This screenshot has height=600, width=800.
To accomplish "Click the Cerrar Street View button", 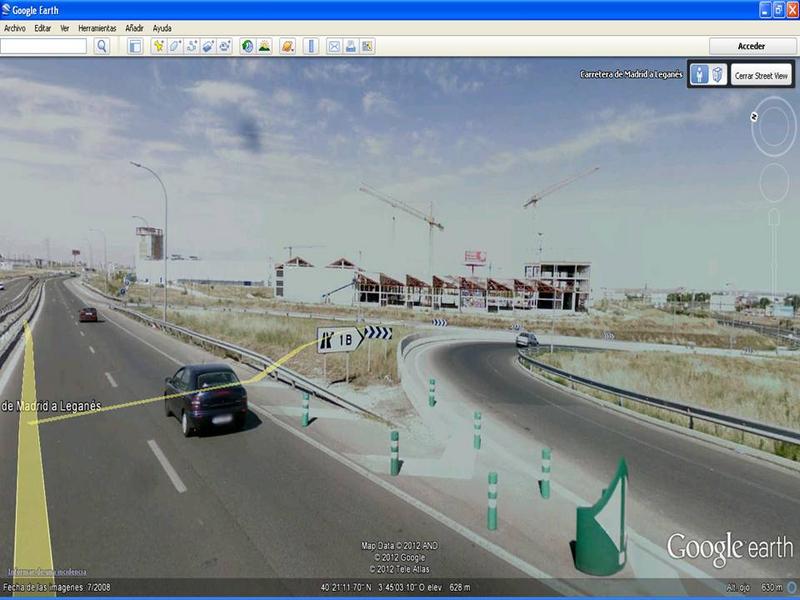I will [762, 75].
